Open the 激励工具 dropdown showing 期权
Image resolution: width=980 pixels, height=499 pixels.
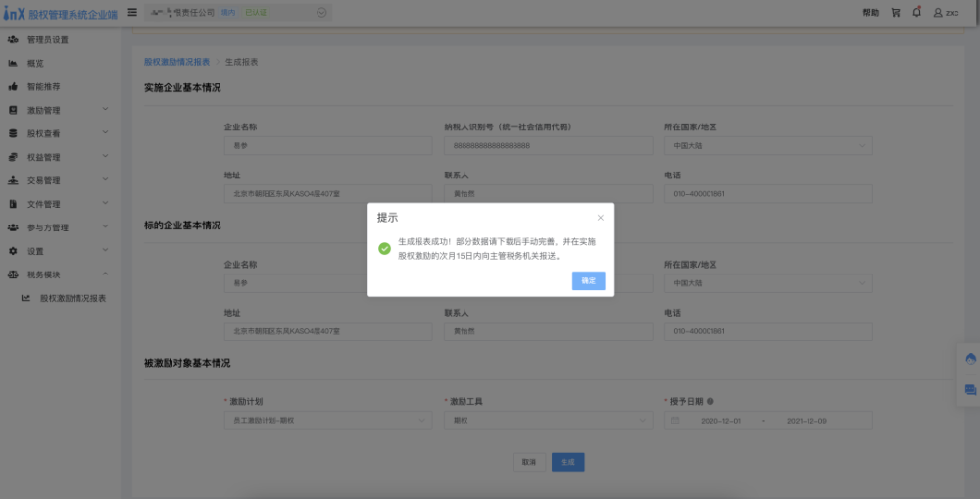click(548, 421)
